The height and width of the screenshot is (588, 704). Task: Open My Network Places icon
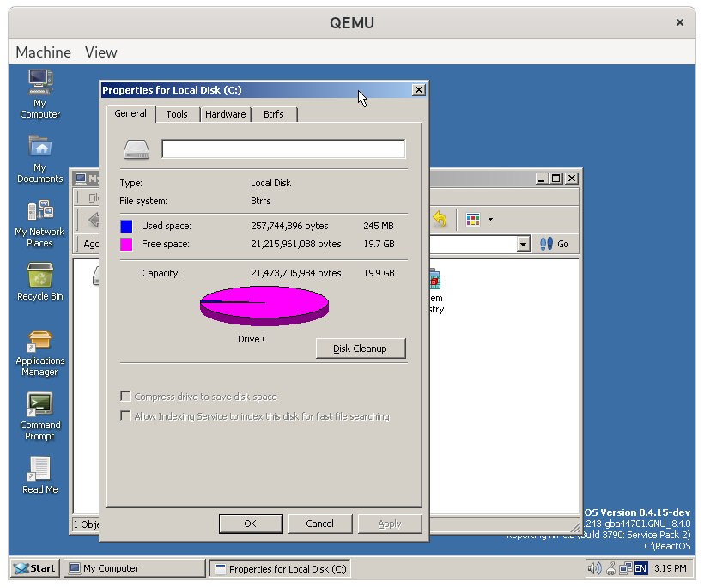(40, 223)
